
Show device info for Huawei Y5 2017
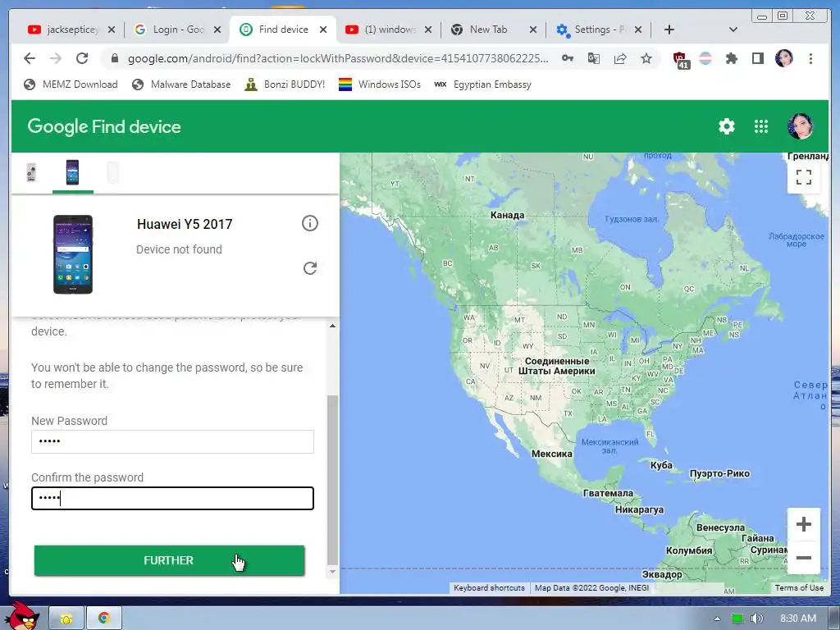pos(309,223)
